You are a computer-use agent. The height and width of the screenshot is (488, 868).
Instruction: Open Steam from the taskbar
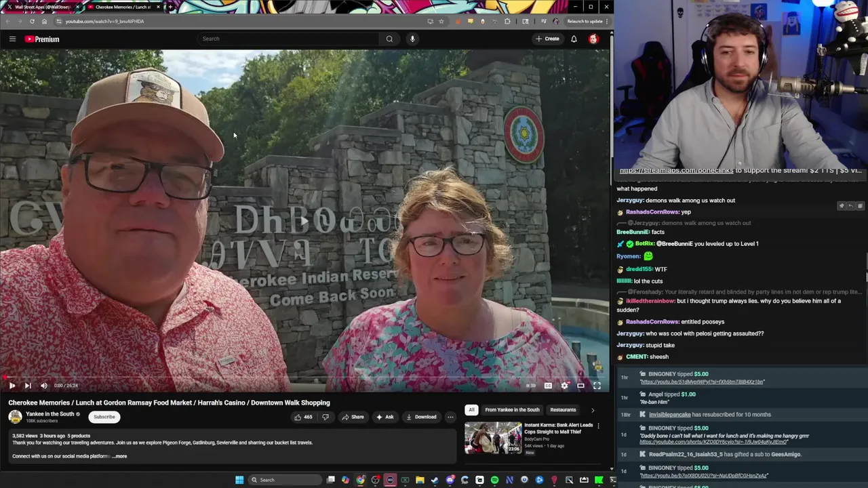tap(435, 480)
